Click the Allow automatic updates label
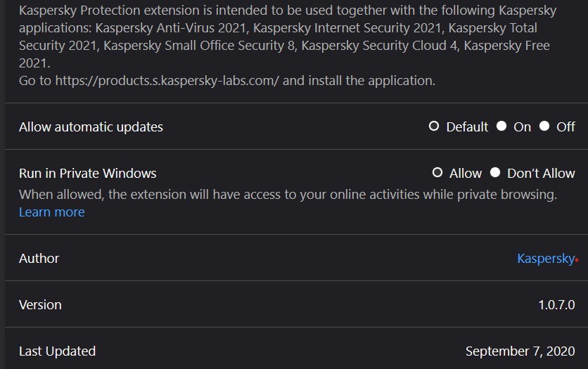Screen dimensions: 588x369 pos(91,127)
